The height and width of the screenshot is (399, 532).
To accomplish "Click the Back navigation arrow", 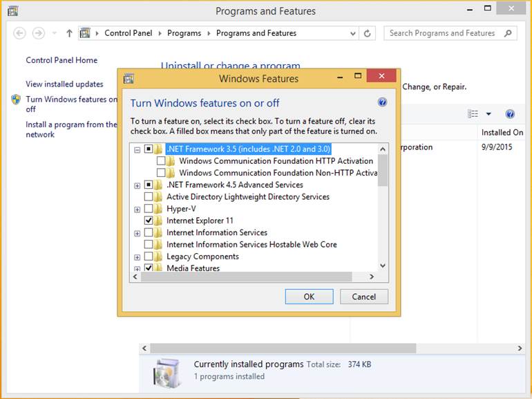I will pos(19,33).
